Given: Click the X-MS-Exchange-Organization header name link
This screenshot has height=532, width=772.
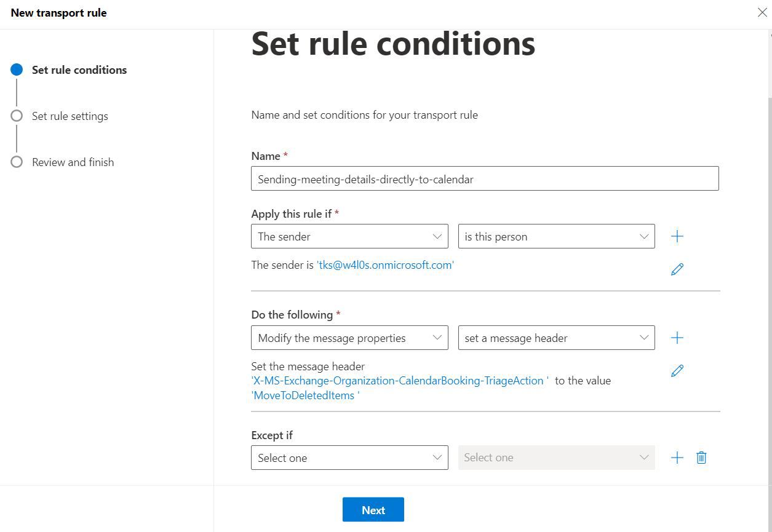Looking at the screenshot, I should (x=399, y=381).
